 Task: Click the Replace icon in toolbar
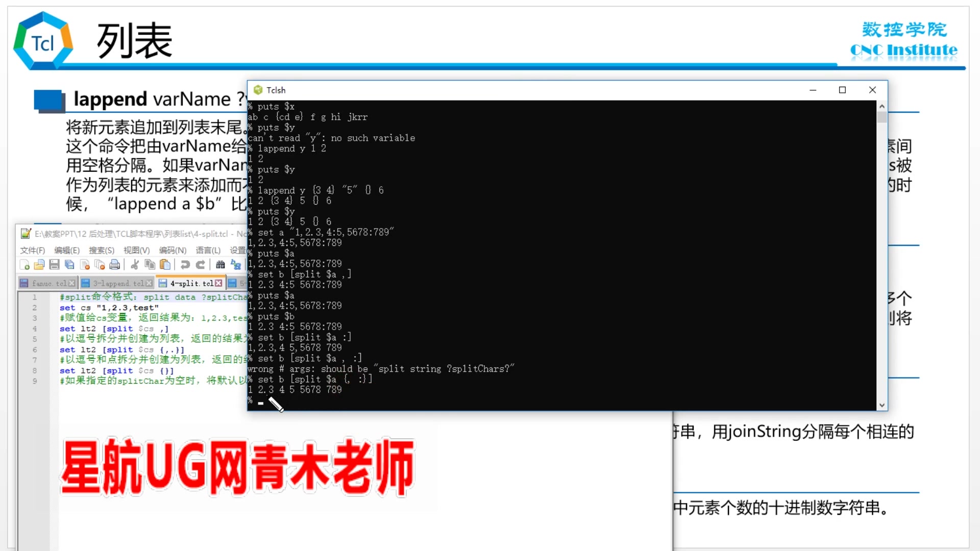point(235,264)
